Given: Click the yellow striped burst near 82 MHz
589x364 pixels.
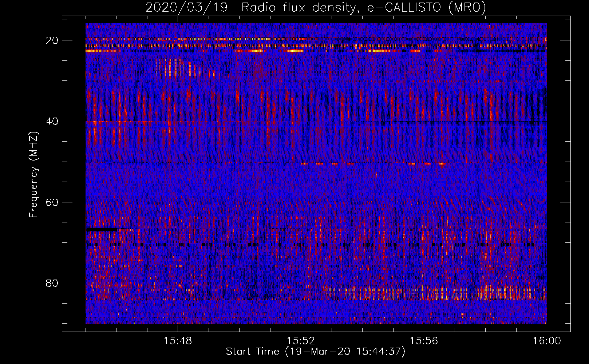Looking at the screenshot, I should pyautogui.click(x=435, y=293).
